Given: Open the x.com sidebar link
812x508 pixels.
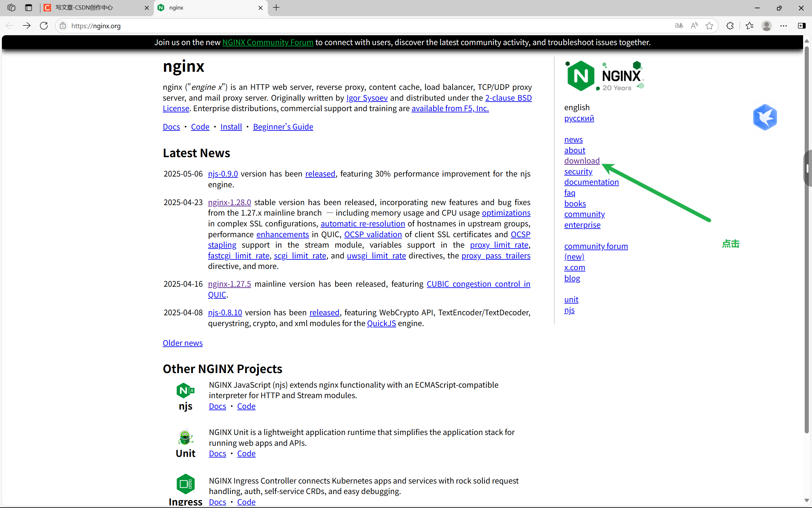Looking at the screenshot, I should coord(574,267).
